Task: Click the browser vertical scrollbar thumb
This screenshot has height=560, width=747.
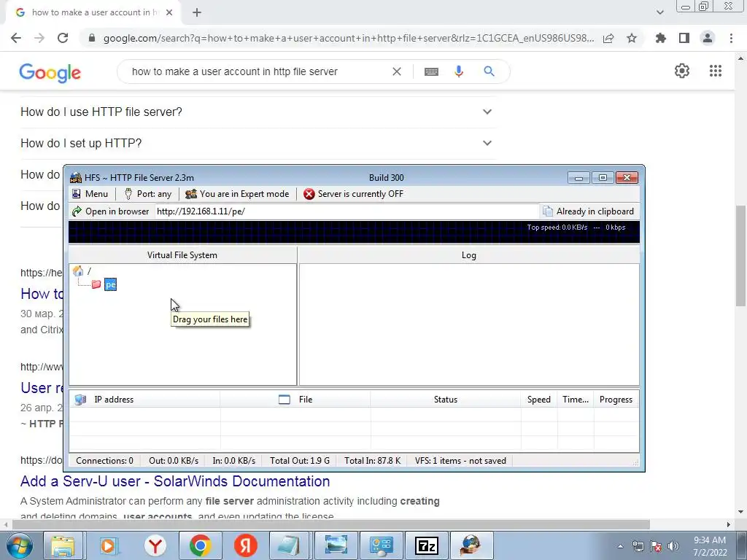Action: 740,256
